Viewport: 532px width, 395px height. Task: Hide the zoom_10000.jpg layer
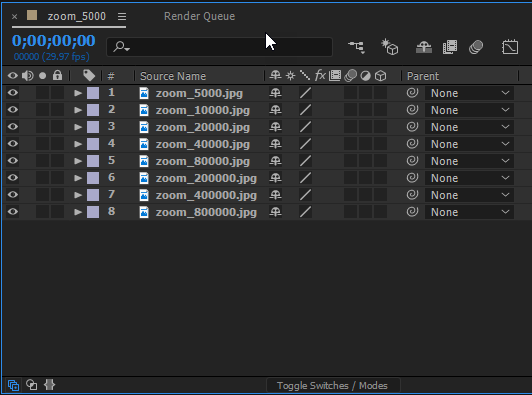point(13,110)
